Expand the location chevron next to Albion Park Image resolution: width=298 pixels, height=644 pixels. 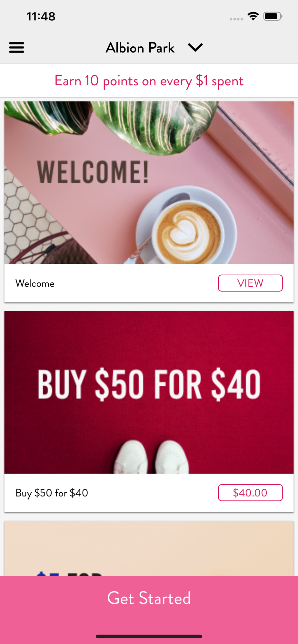pos(195,47)
